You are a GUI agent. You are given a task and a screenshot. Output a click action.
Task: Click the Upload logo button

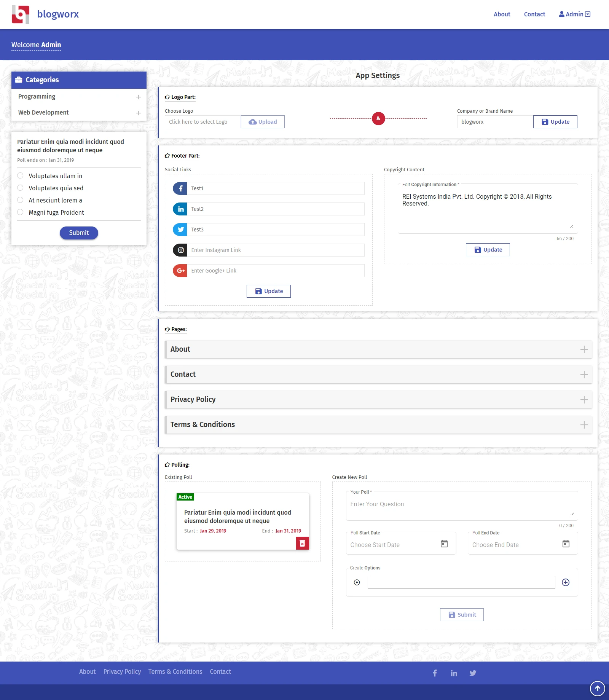[x=263, y=122]
